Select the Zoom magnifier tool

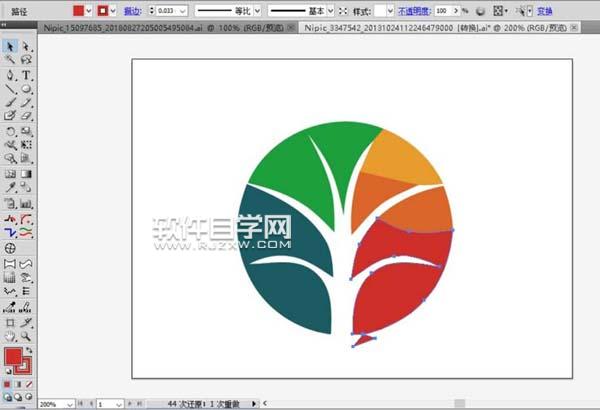[26, 336]
